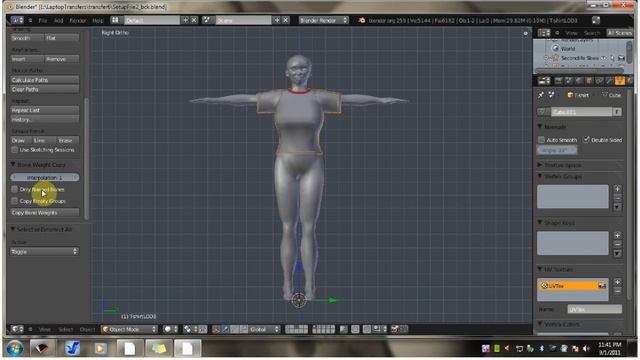Click the grease pencil Erase button

coord(67,140)
